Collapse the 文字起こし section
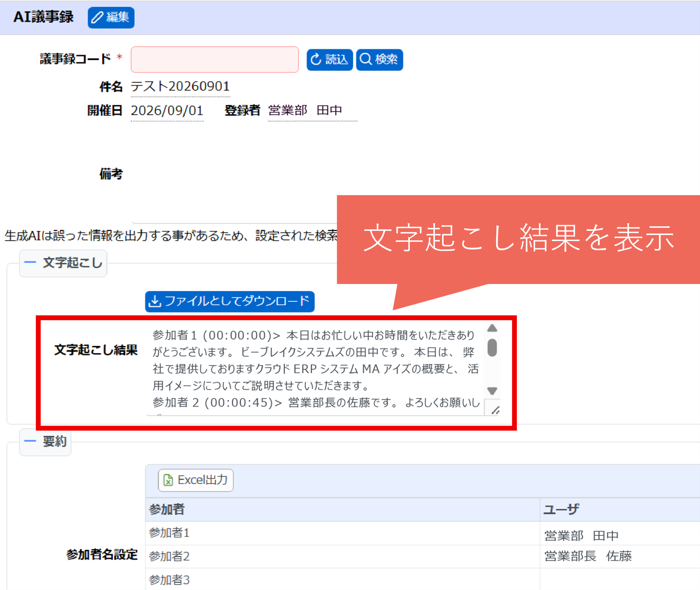Screen dimensions: 700x590 [x=63, y=263]
